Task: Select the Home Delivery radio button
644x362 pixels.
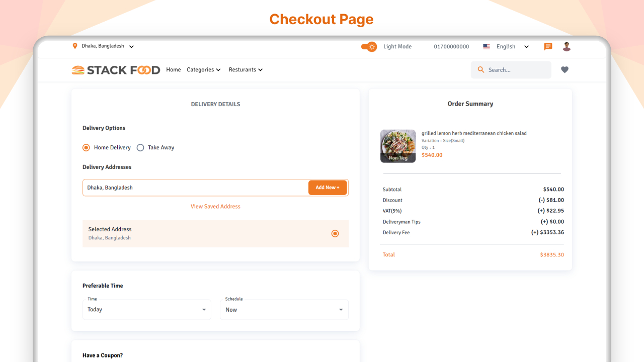Action: pyautogui.click(x=86, y=147)
